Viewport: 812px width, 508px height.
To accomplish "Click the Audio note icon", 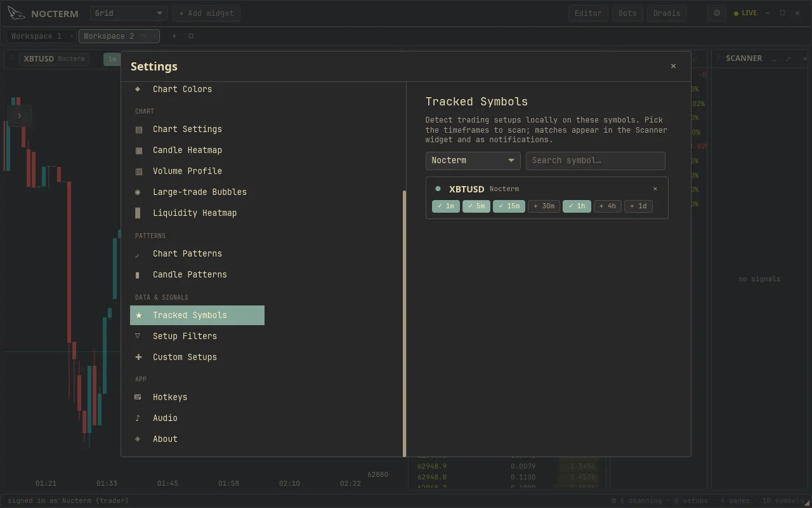I will click(x=138, y=418).
